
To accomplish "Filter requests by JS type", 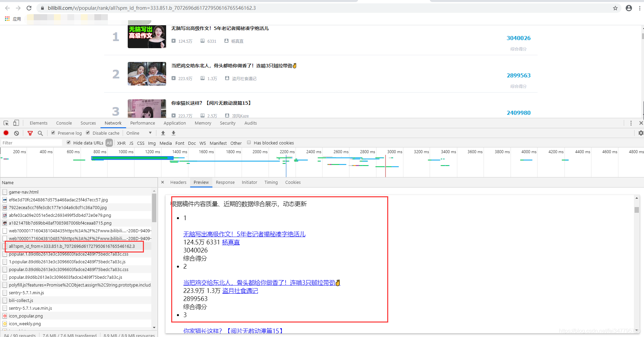I will (x=131, y=143).
